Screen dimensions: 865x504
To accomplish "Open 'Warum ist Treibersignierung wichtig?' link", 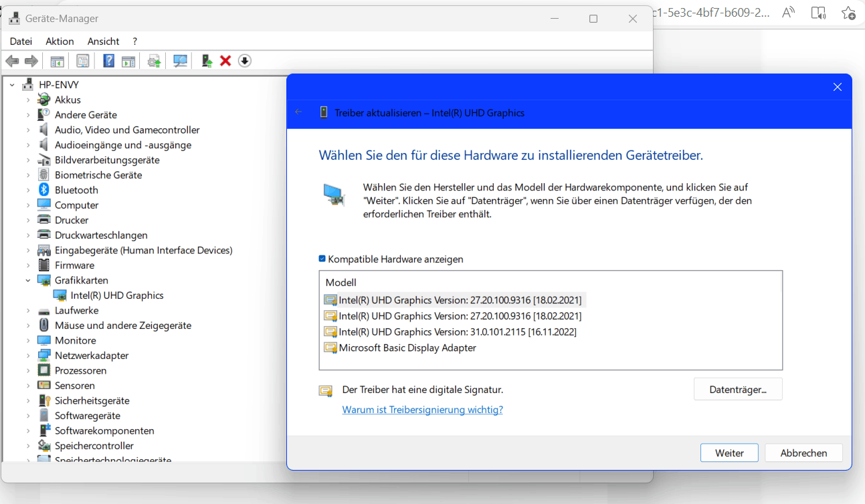I will [423, 409].
